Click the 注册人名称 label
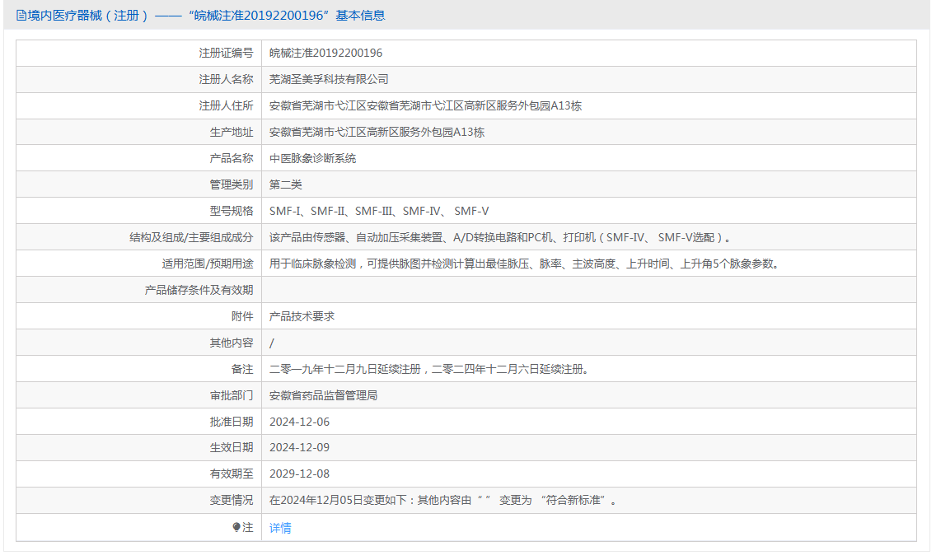 click(x=227, y=79)
